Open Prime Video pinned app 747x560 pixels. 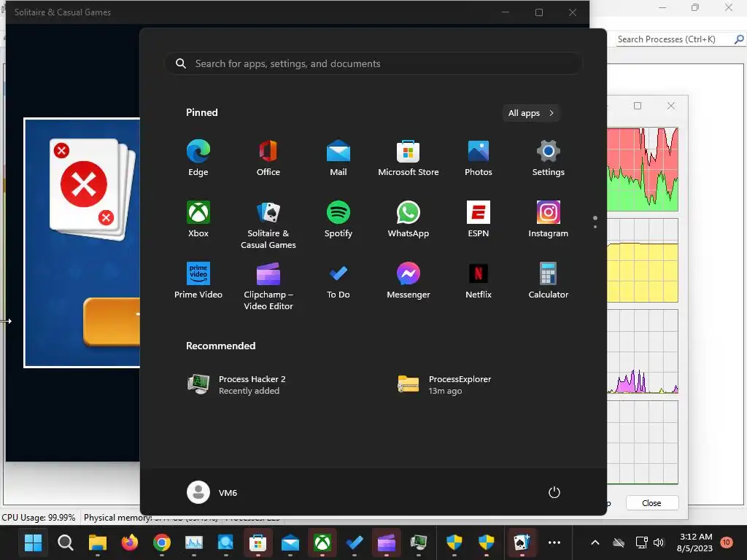(198, 281)
